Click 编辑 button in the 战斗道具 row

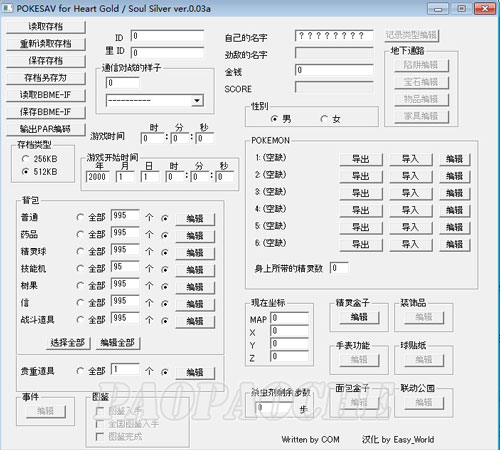pyautogui.click(x=195, y=321)
